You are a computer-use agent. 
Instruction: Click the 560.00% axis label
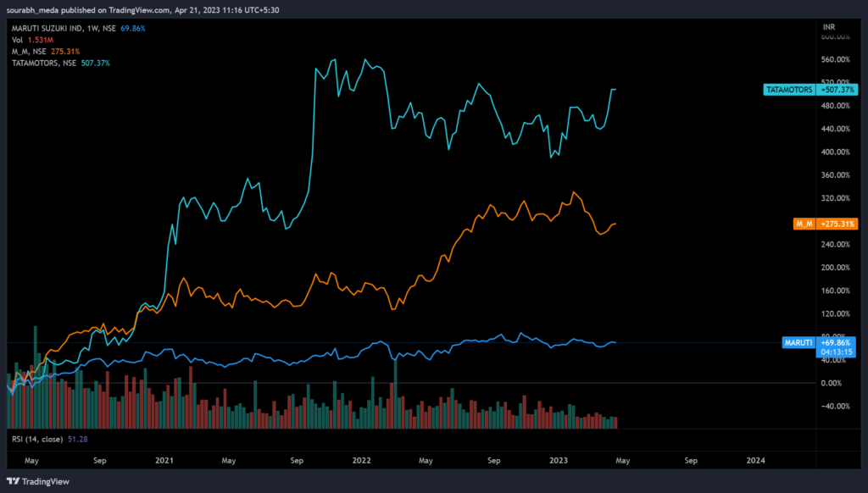[x=835, y=60]
